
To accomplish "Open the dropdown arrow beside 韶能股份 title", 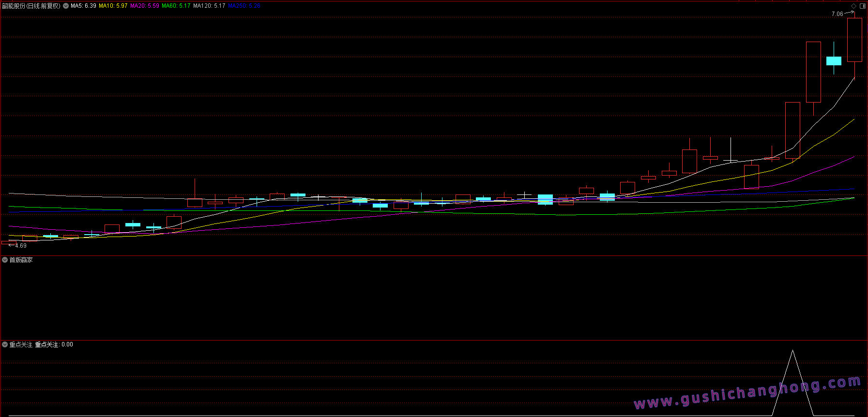I will point(66,6).
